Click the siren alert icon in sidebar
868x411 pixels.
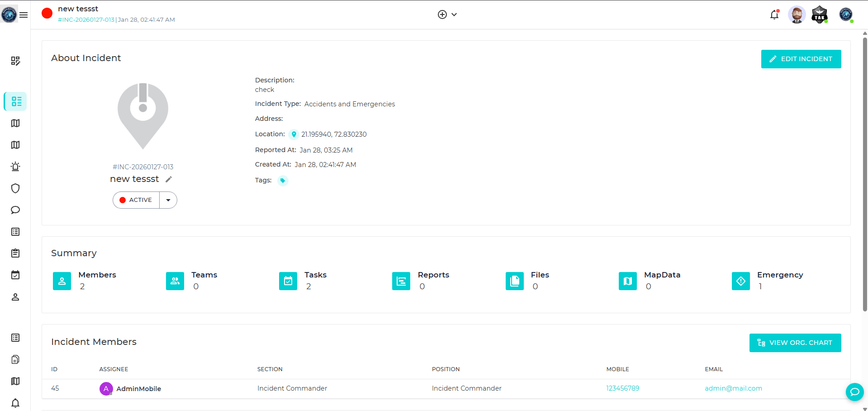coord(15,167)
